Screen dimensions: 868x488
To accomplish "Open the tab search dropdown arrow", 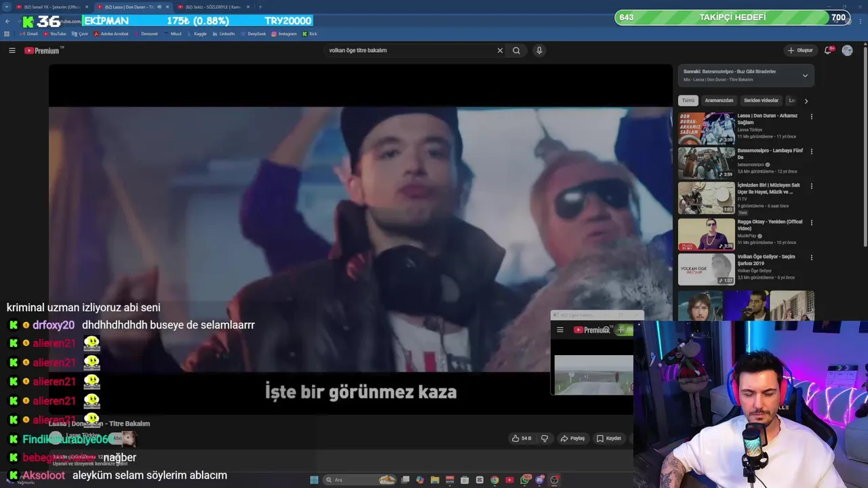I will point(6,7).
